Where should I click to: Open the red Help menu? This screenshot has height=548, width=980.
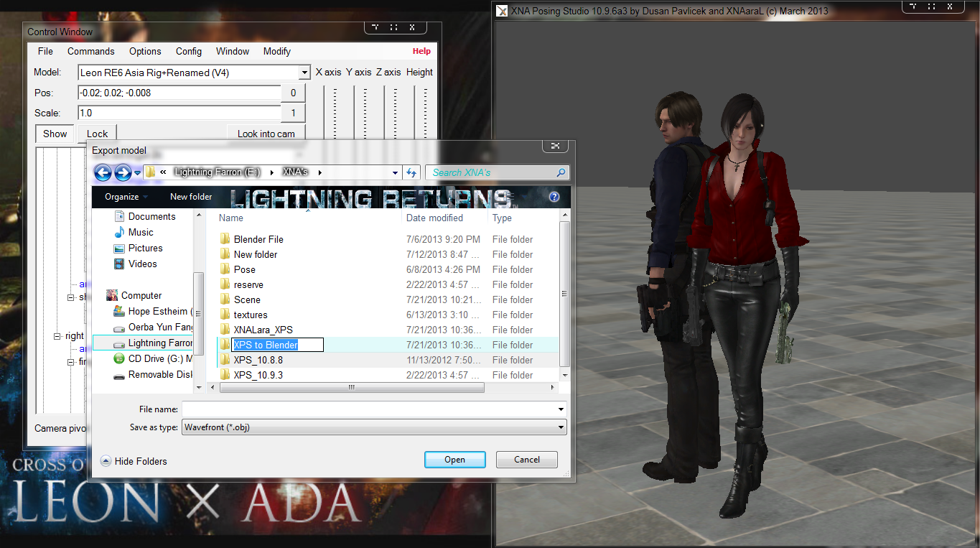[x=421, y=51]
